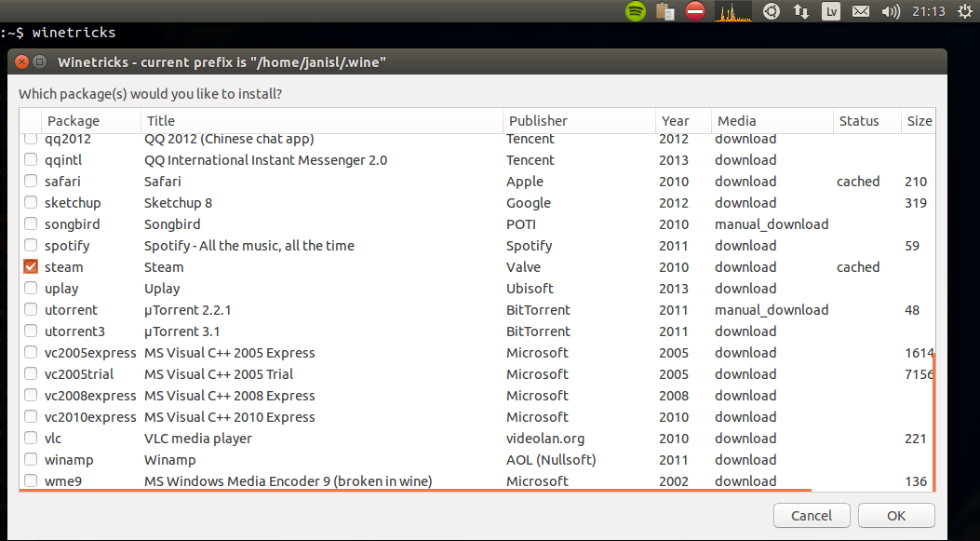The image size is (980, 541).
Task: Click the 'POTI' publisher cell
Action: click(521, 223)
